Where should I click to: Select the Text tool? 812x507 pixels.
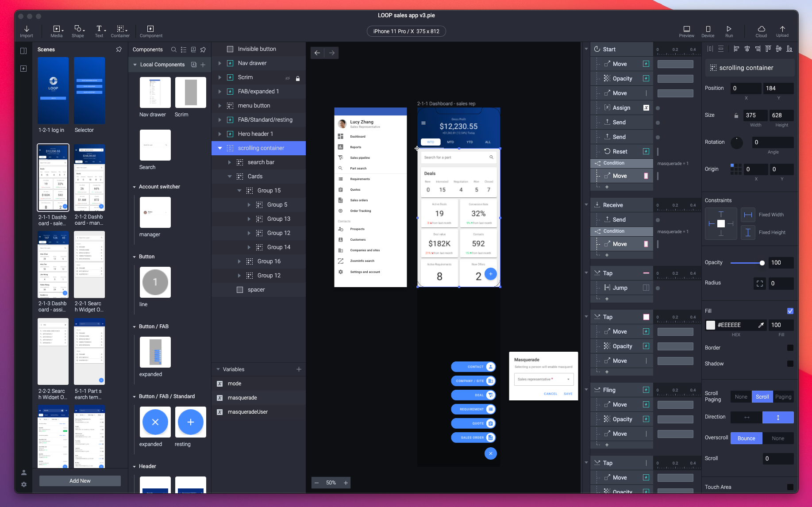[x=99, y=31]
